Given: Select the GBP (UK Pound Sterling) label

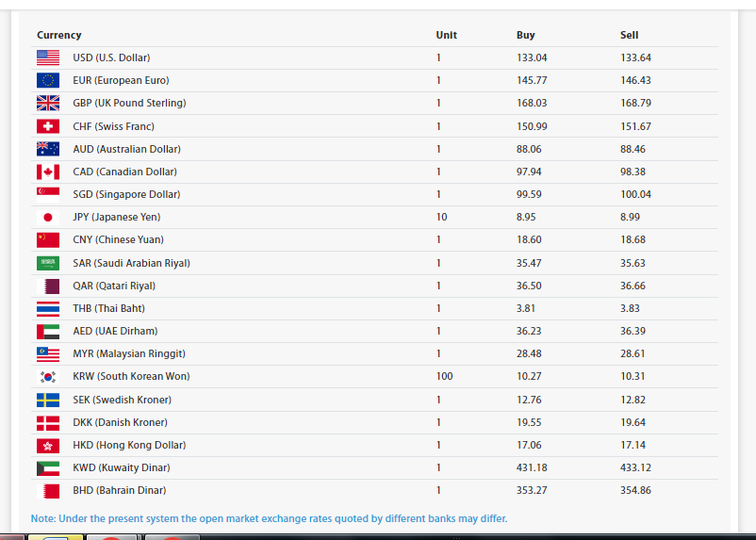Looking at the screenshot, I should tap(129, 103).
